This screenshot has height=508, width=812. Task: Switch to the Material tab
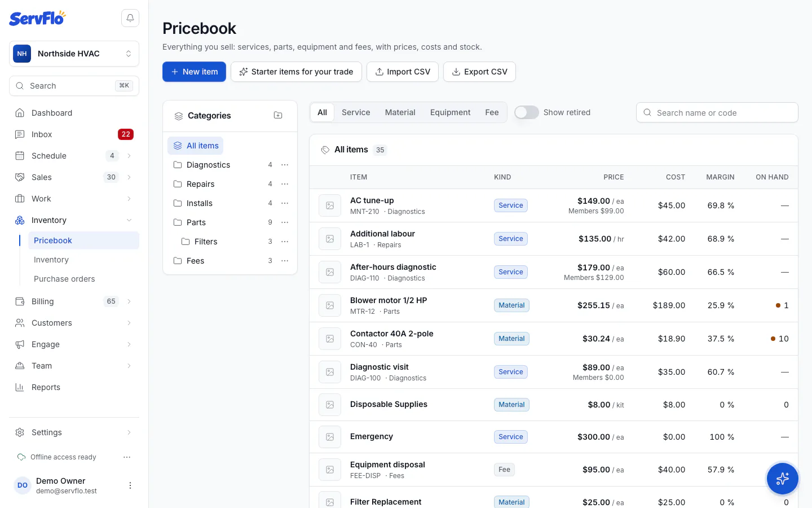pos(400,112)
